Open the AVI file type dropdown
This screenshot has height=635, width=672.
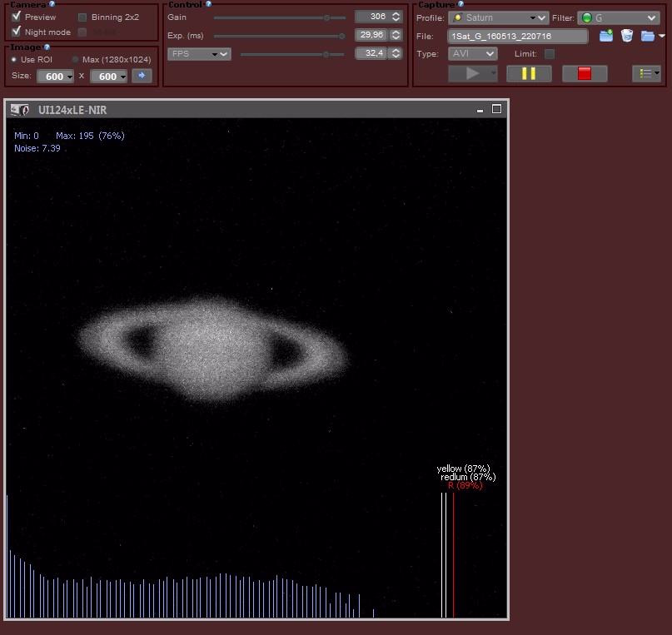tap(472, 53)
